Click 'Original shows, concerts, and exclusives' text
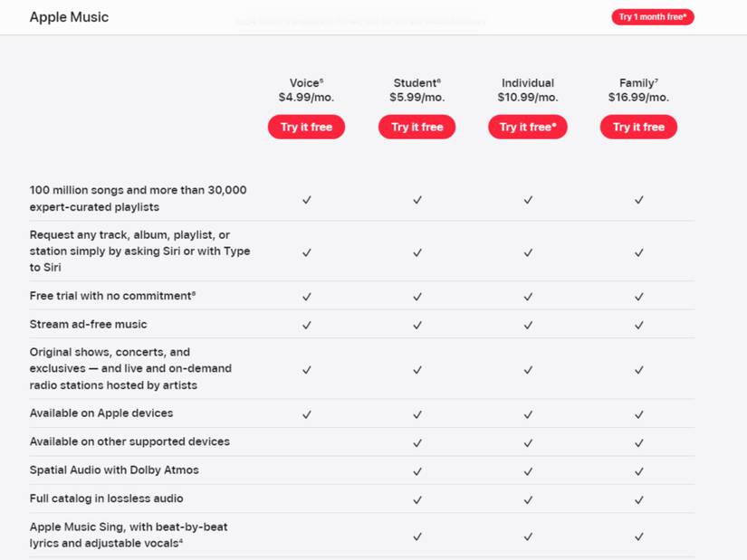This screenshot has width=747, height=560. (x=130, y=368)
